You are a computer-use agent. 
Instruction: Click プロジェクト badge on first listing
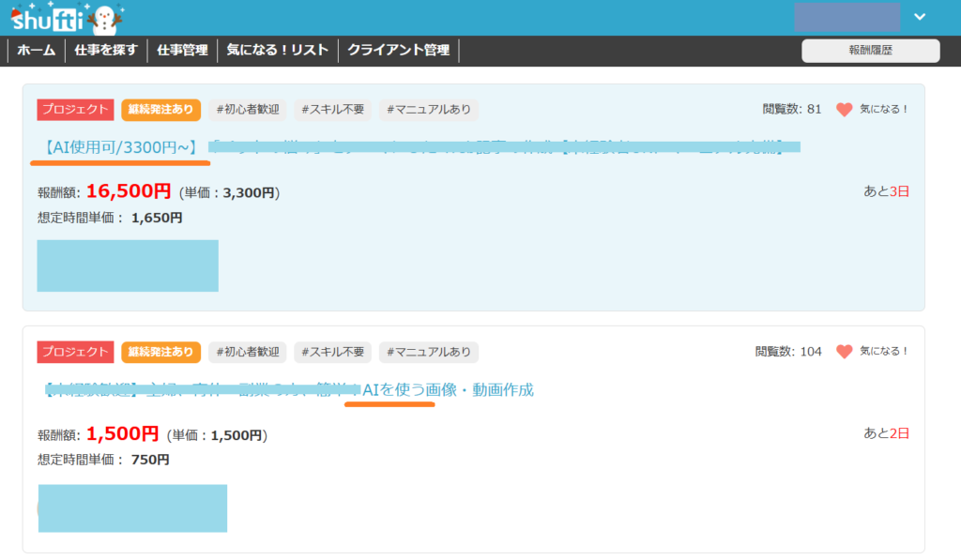[x=75, y=110]
